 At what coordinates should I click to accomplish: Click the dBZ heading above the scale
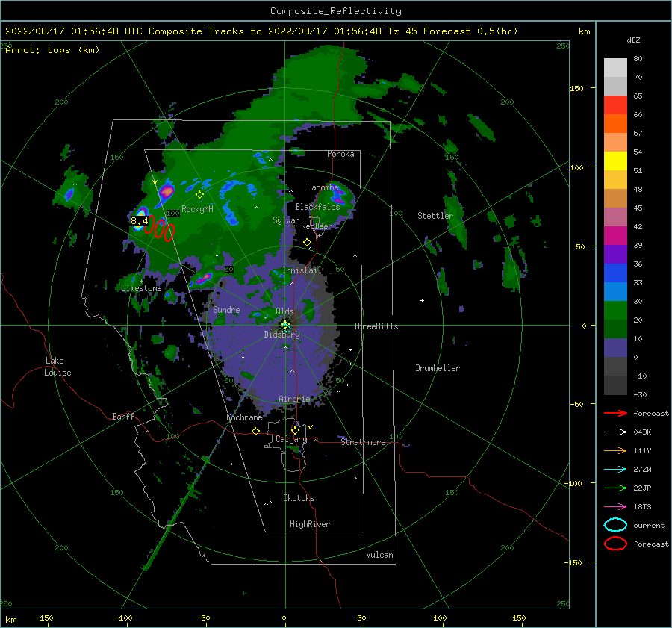click(x=633, y=40)
